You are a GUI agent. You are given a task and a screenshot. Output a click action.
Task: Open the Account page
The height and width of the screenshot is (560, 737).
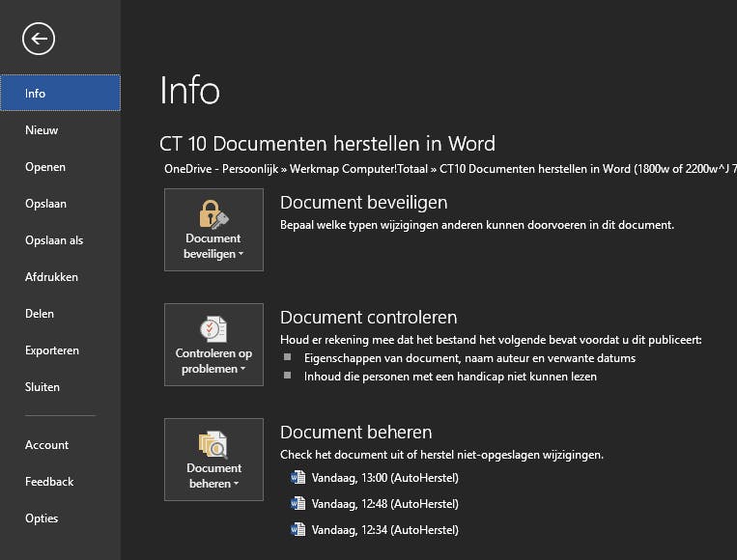pyautogui.click(x=61, y=445)
